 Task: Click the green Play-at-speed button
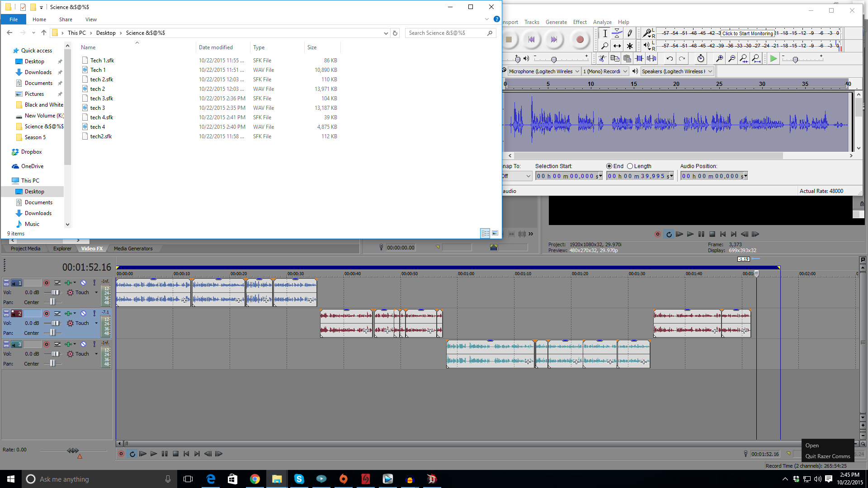[774, 58]
